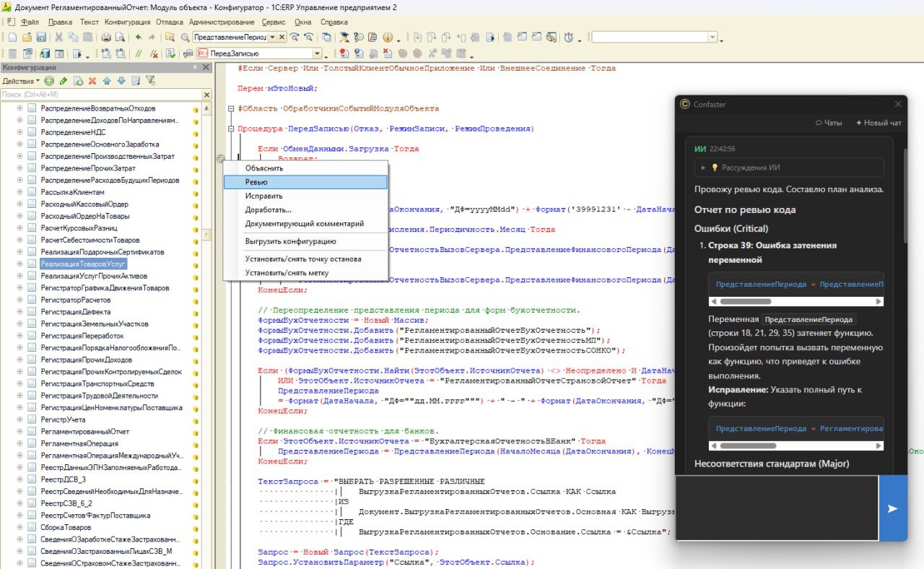Click the Sort list icon in Configuration panel
The width and height of the screenshot is (924, 569).
point(136,81)
